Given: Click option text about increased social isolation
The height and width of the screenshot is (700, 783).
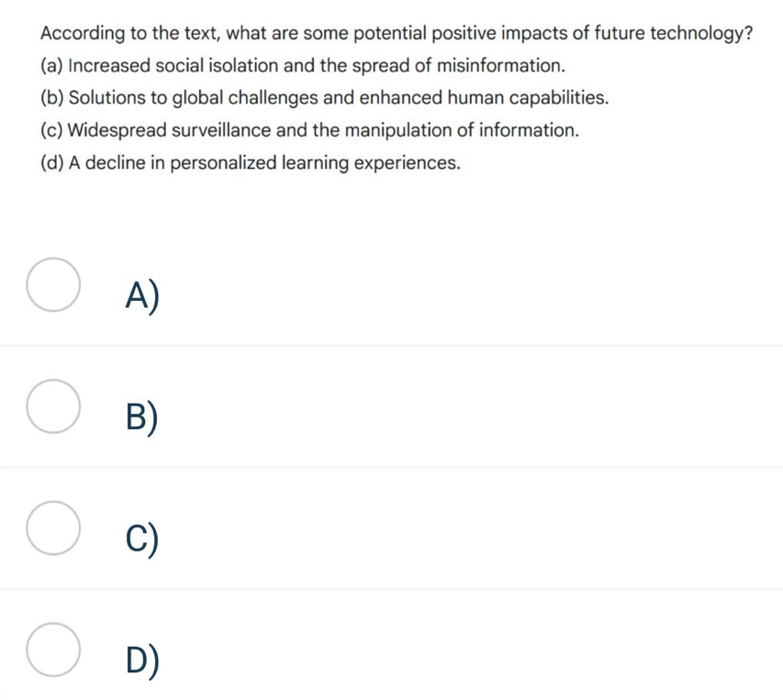Looking at the screenshot, I should pyautogui.click(x=303, y=65).
